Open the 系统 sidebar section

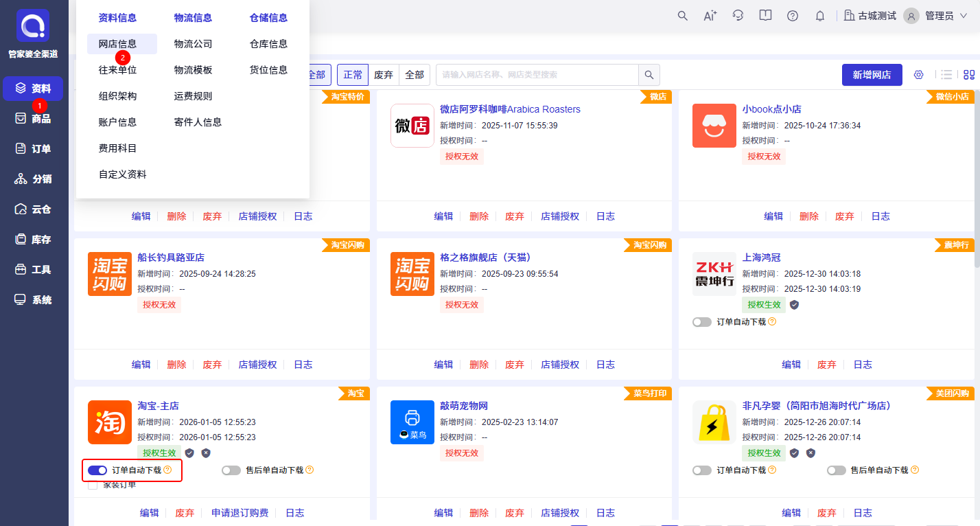(33, 300)
